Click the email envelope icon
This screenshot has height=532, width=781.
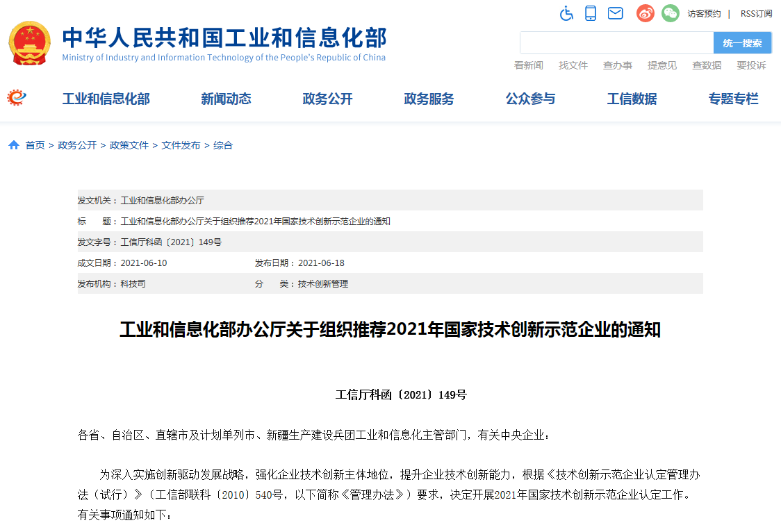click(615, 13)
